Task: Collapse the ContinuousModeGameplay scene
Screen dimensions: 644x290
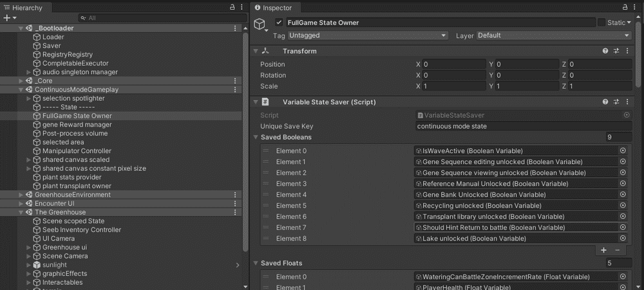Action: click(x=21, y=89)
